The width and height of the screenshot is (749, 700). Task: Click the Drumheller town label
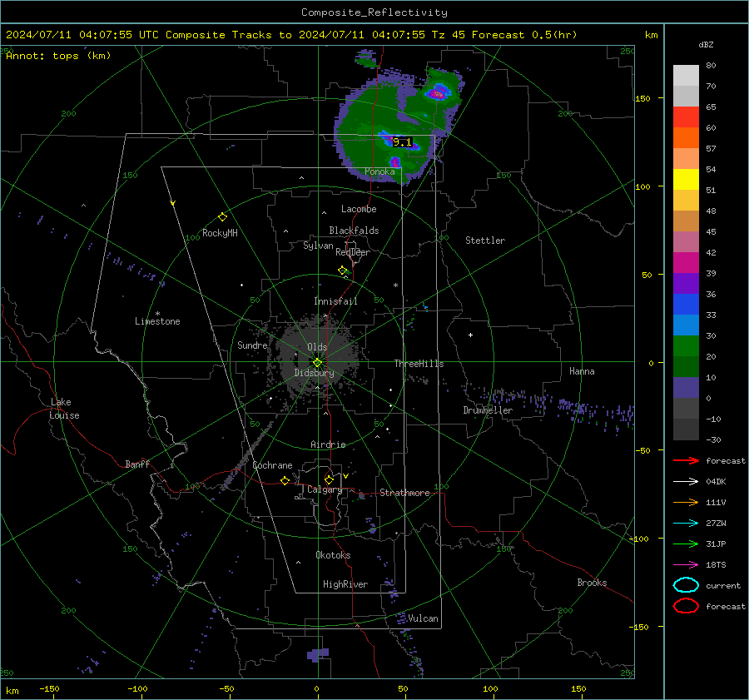[x=488, y=410]
